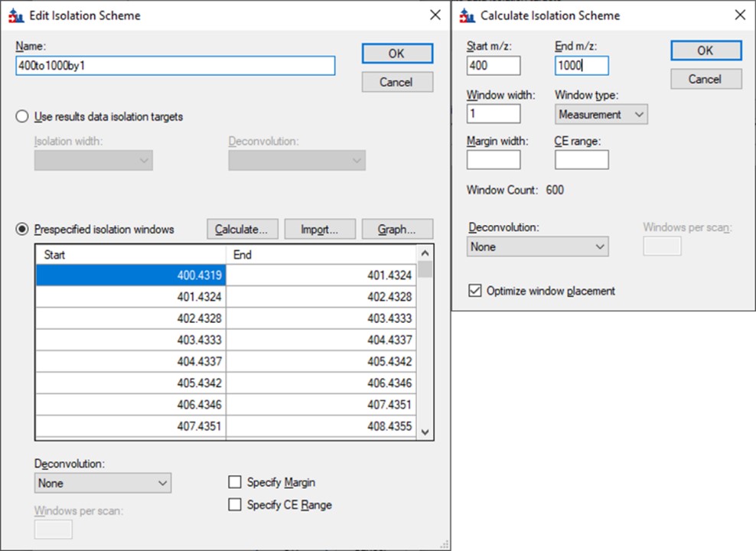The image size is (756, 551).
Task: Click the End m/z input field
Action: coord(582,66)
